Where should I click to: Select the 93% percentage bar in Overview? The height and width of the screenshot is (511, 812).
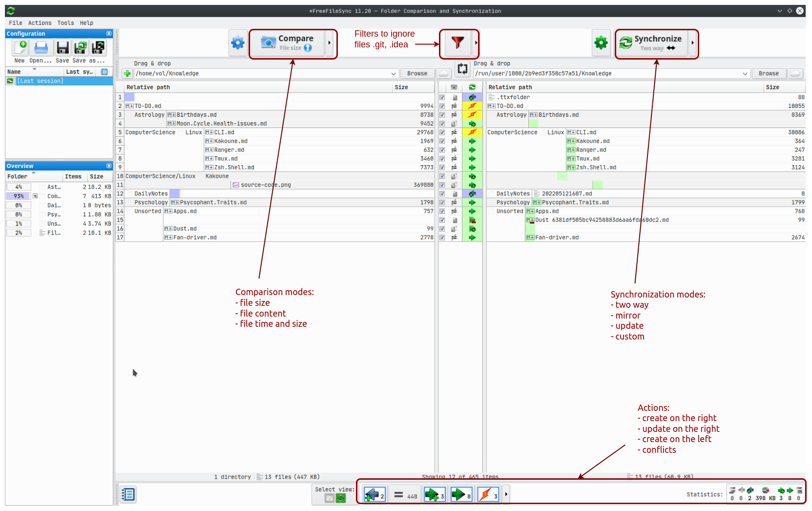(x=19, y=196)
